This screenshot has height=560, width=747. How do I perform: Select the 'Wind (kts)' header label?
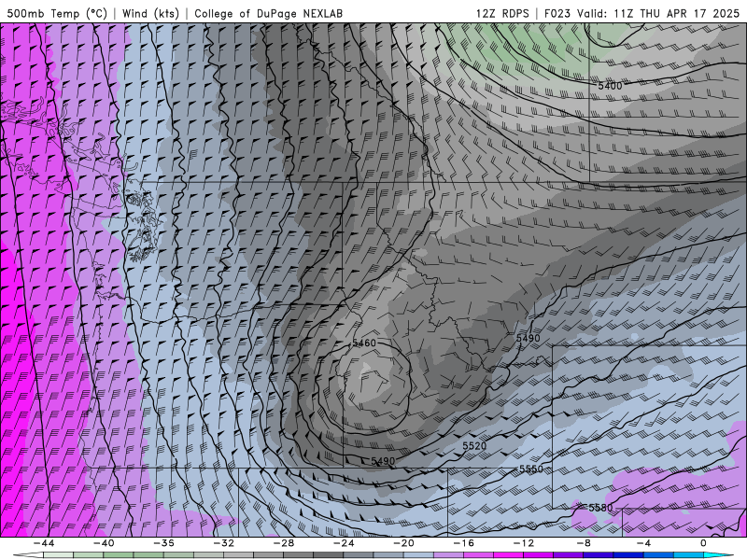(x=150, y=13)
